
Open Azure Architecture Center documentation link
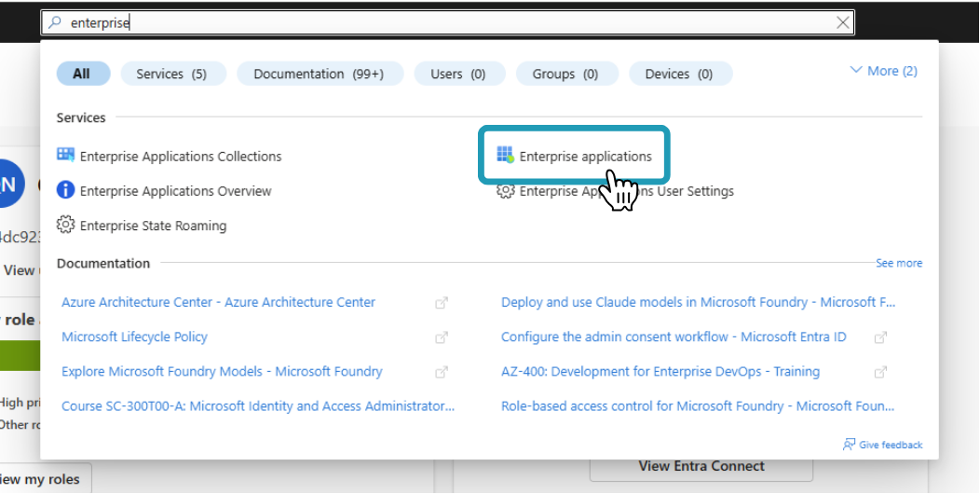click(218, 302)
